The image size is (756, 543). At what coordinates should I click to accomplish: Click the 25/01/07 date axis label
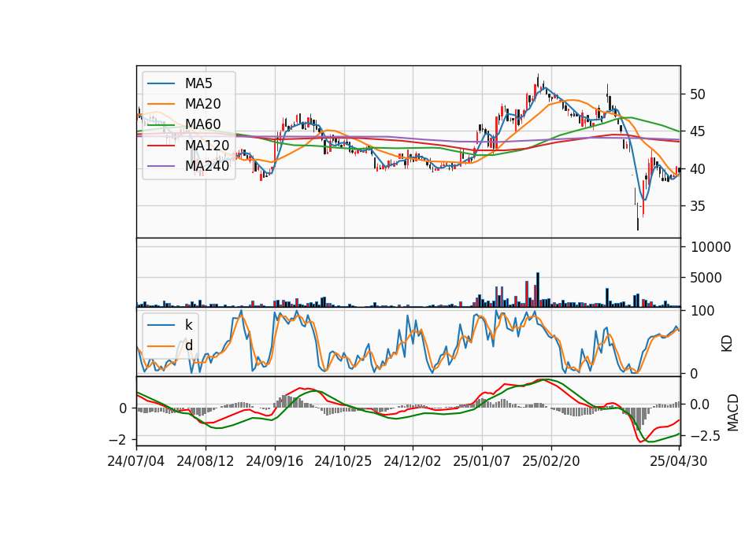coord(481,461)
